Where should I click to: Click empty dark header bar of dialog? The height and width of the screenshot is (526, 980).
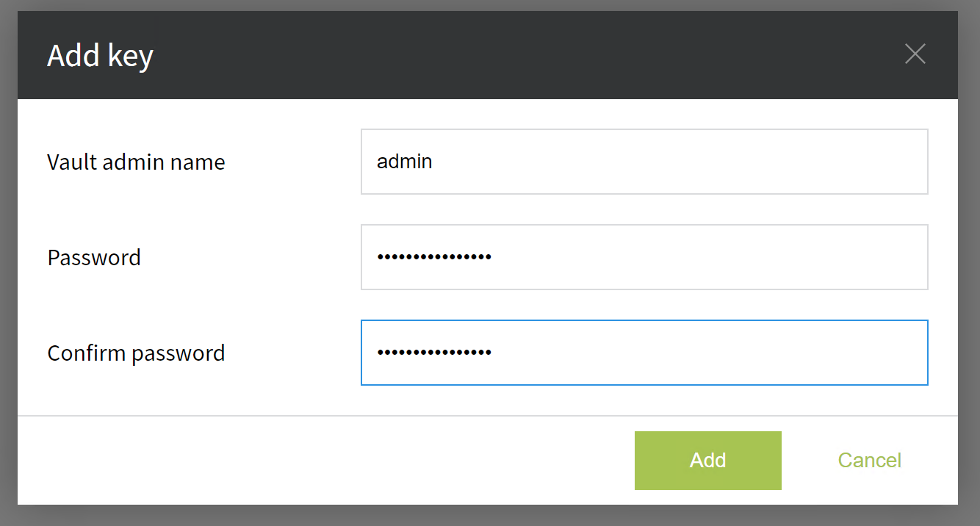[514, 55]
